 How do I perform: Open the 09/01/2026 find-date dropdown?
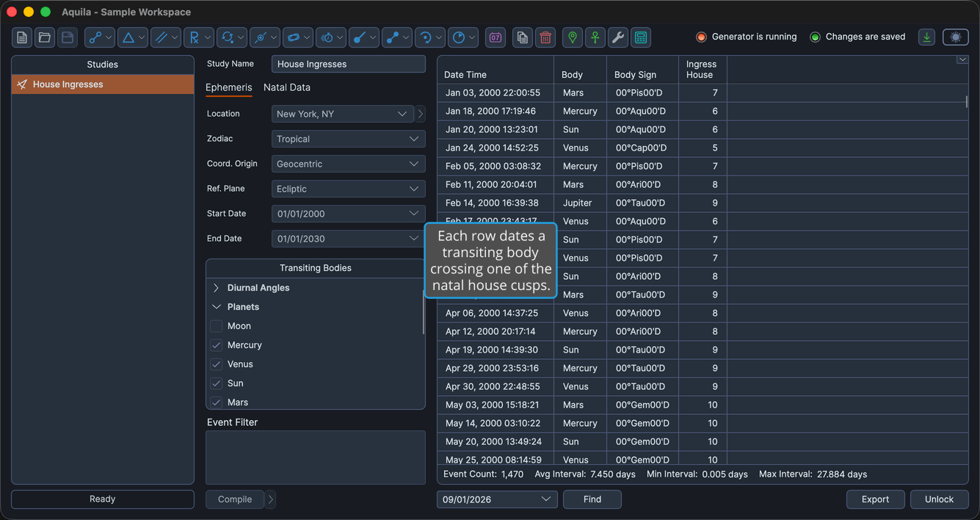pos(497,499)
